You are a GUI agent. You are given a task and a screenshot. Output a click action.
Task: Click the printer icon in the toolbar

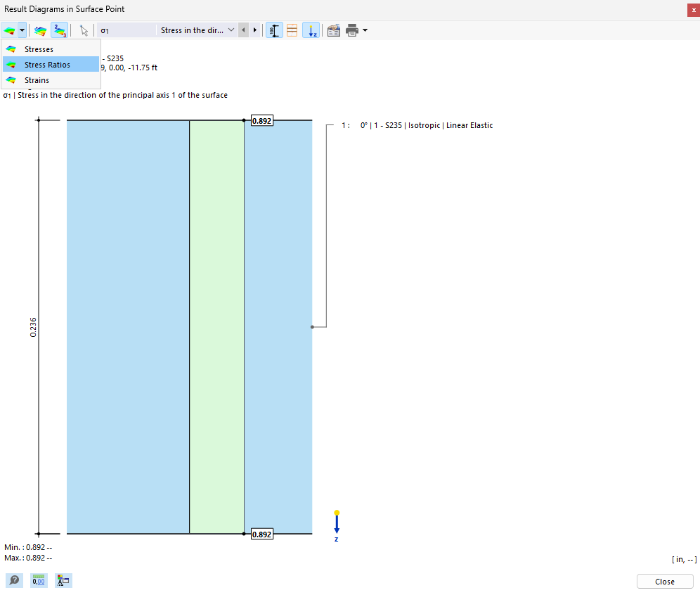350,30
